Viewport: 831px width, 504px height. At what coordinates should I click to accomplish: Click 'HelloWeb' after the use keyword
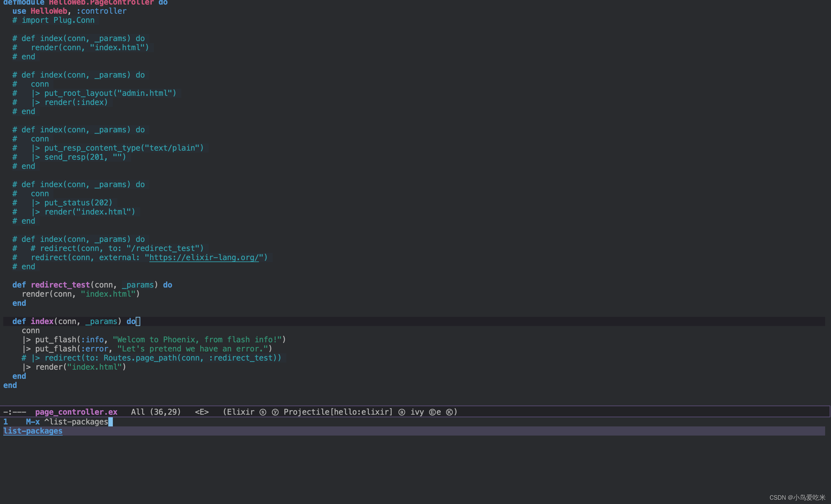(49, 11)
